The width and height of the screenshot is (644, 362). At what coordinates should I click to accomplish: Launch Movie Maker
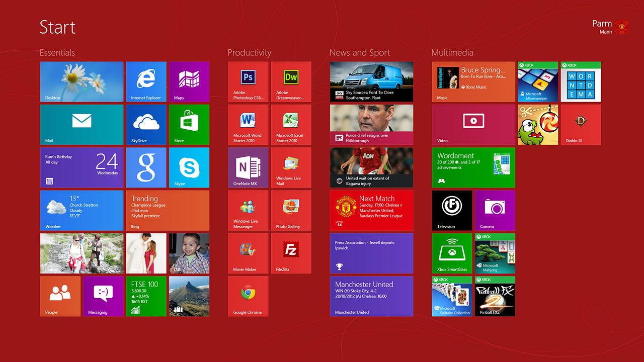coord(248,253)
